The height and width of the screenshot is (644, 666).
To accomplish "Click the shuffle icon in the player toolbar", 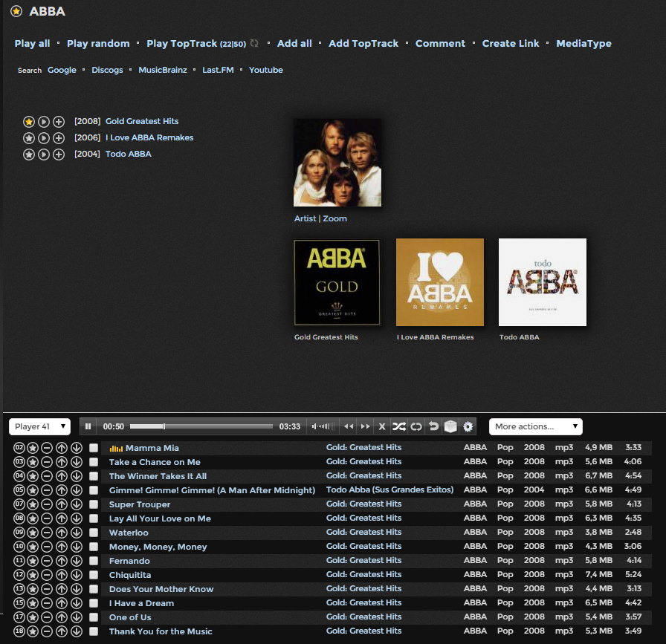I will [399, 426].
